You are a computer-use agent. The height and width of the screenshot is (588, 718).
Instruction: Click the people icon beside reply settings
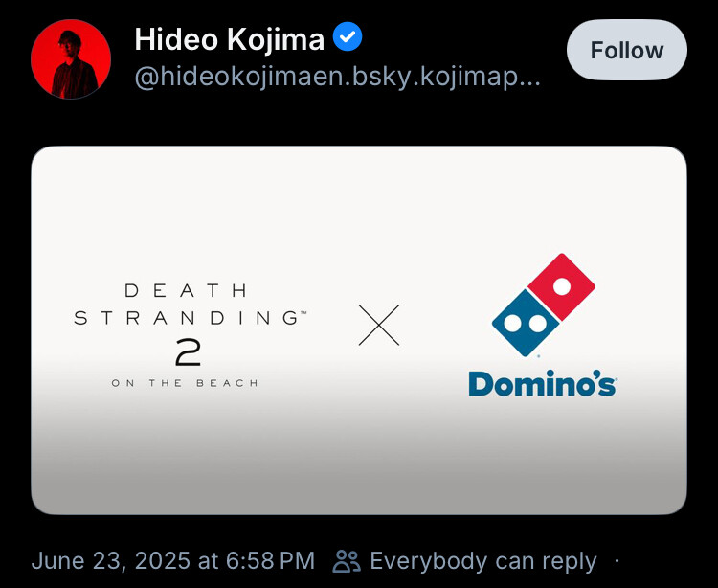click(x=347, y=561)
